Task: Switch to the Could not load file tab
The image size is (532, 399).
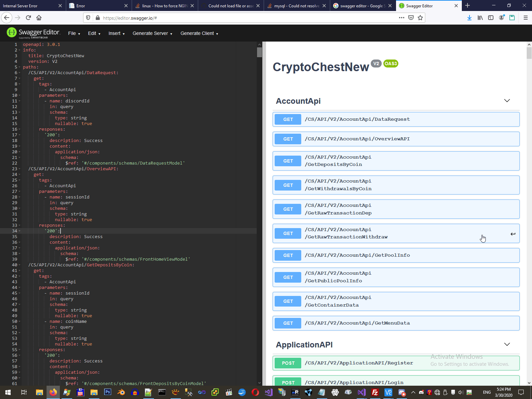Action: coord(227,6)
